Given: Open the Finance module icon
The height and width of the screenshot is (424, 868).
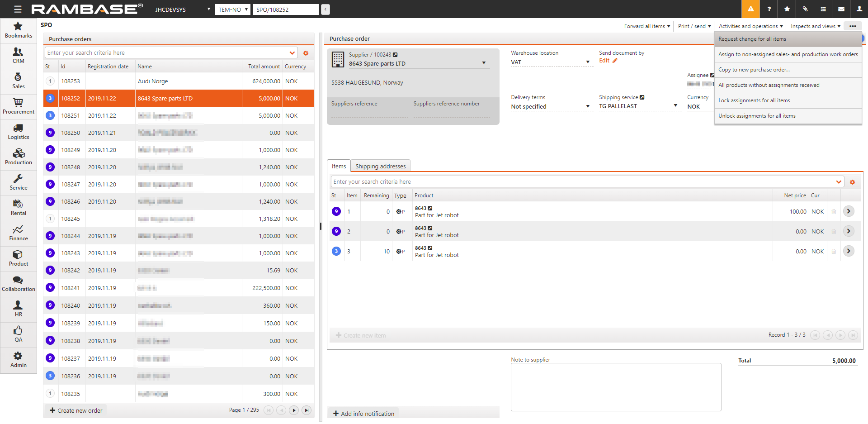Looking at the screenshot, I should [18, 233].
